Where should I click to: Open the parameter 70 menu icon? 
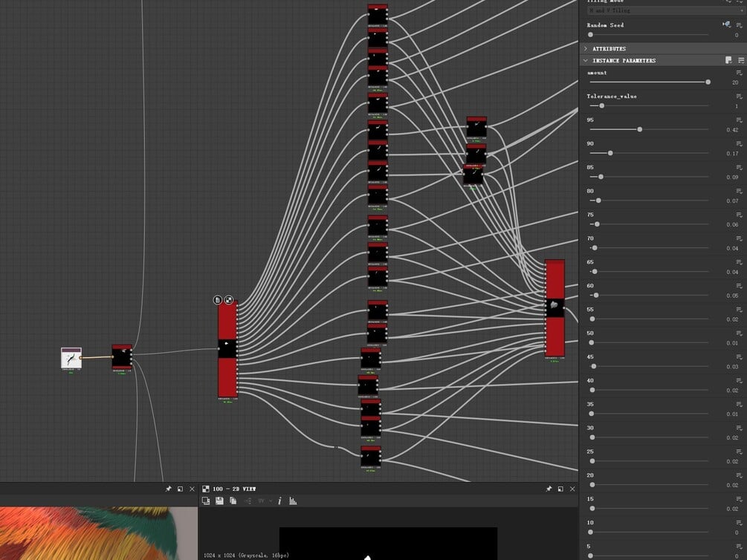(740, 238)
